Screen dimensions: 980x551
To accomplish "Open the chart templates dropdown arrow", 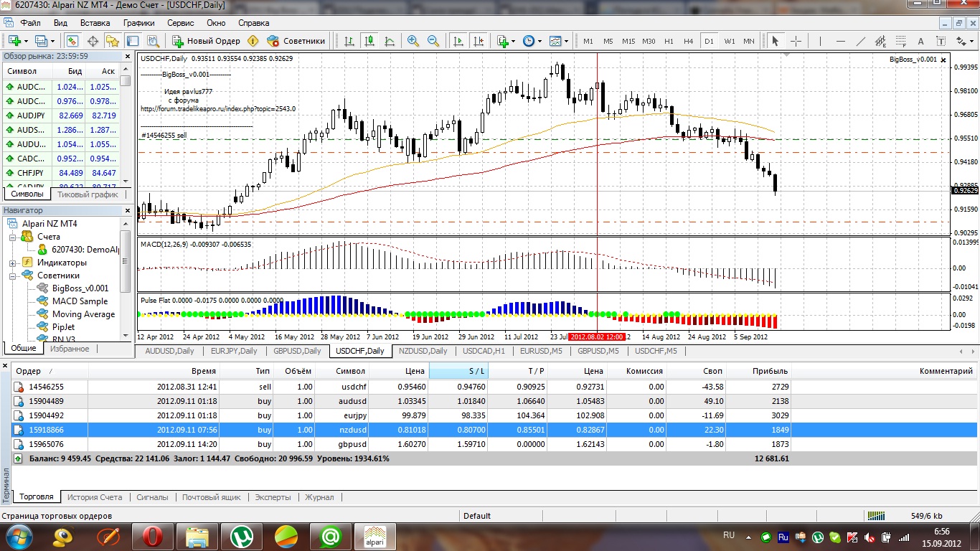I will click(566, 41).
